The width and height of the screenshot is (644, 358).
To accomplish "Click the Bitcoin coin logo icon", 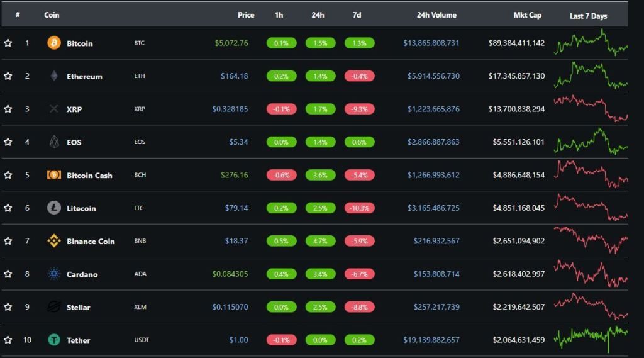I will click(54, 43).
